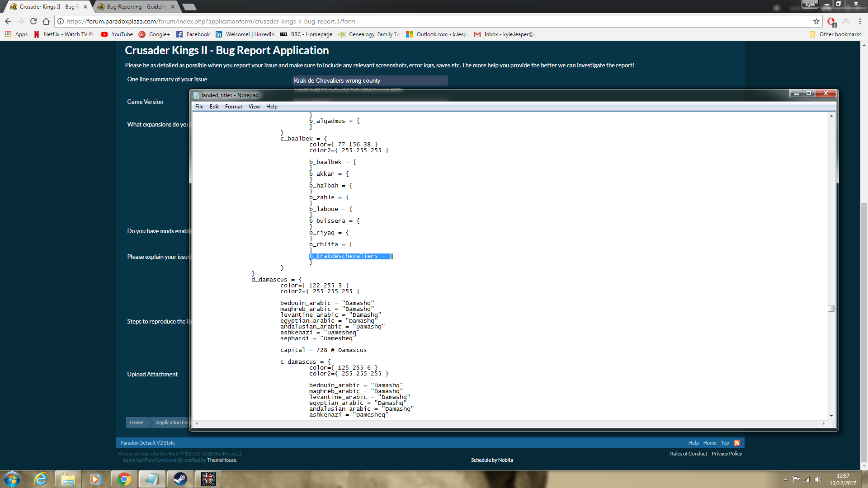Open Notepad File menu
This screenshot has height=488, width=868.
[x=199, y=107]
